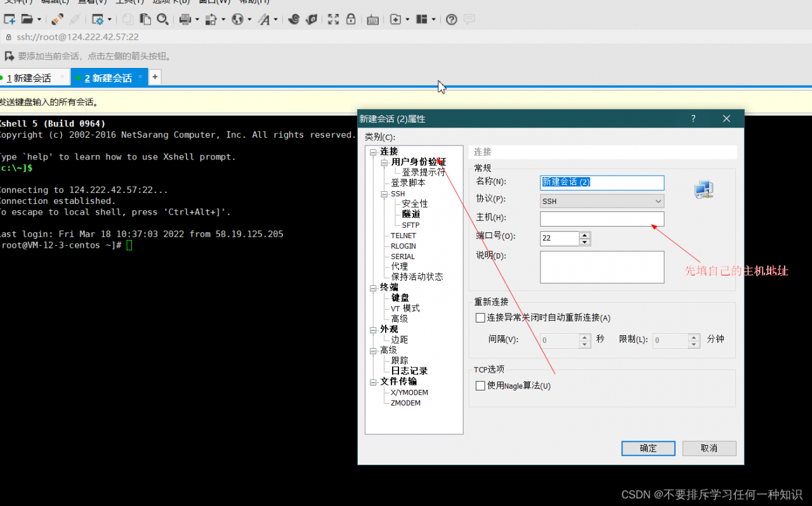Select TELNET in the category tree
This screenshot has width=812, height=506.
403,236
